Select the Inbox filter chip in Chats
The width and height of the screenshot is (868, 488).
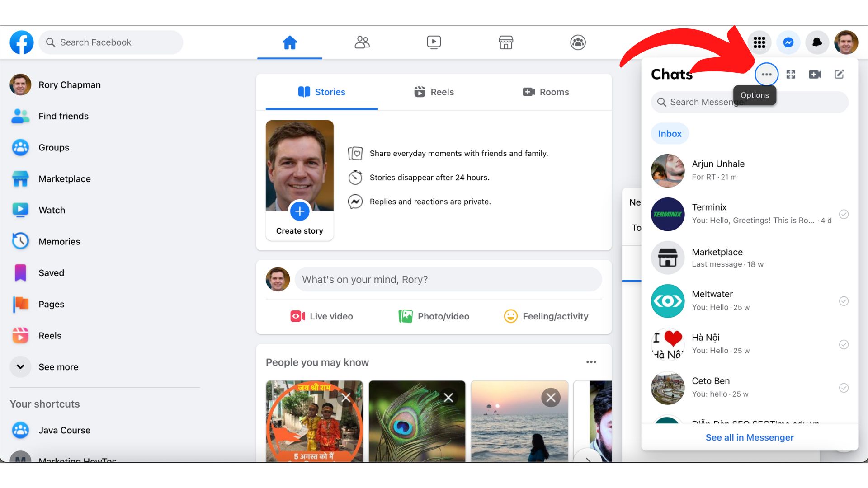[669, 133]
